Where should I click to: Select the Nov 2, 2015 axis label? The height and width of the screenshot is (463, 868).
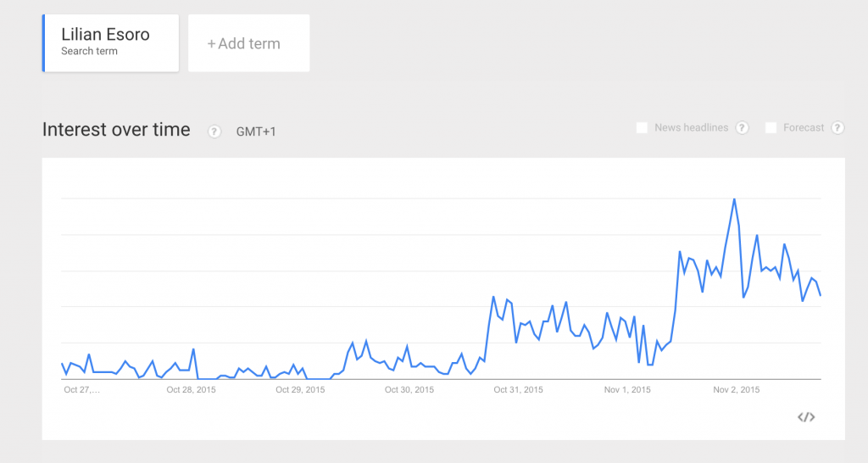tap(737, 390)
